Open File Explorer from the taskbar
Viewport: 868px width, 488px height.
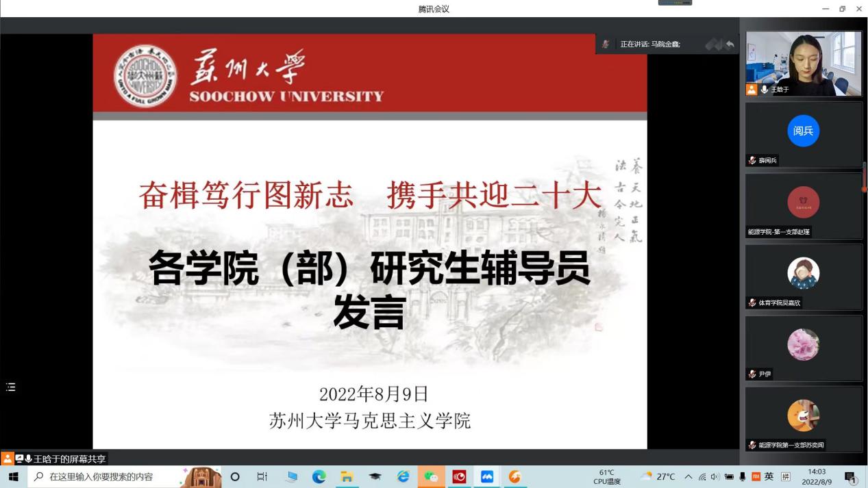(x=347, y=476)
